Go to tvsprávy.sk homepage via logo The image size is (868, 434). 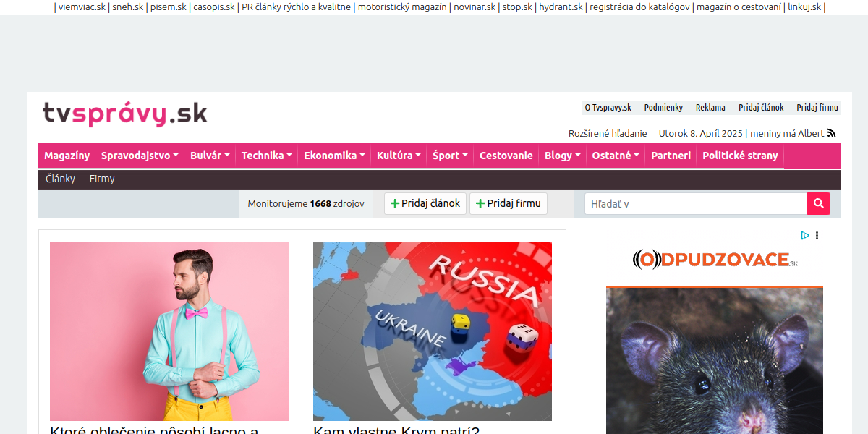(125, 114)
